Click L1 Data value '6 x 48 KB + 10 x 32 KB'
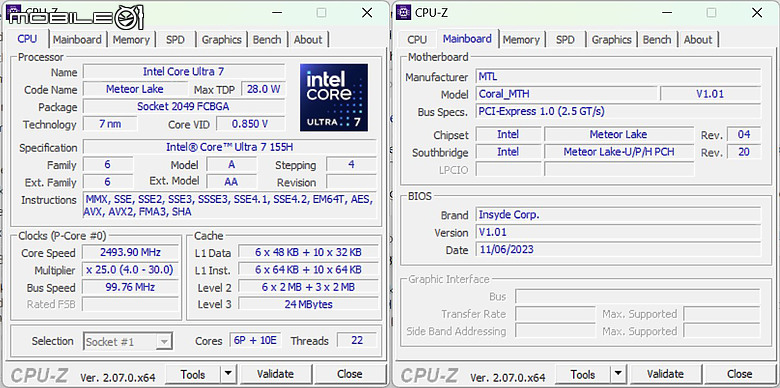This screenshot has height=388, width=780. point(308,252)
